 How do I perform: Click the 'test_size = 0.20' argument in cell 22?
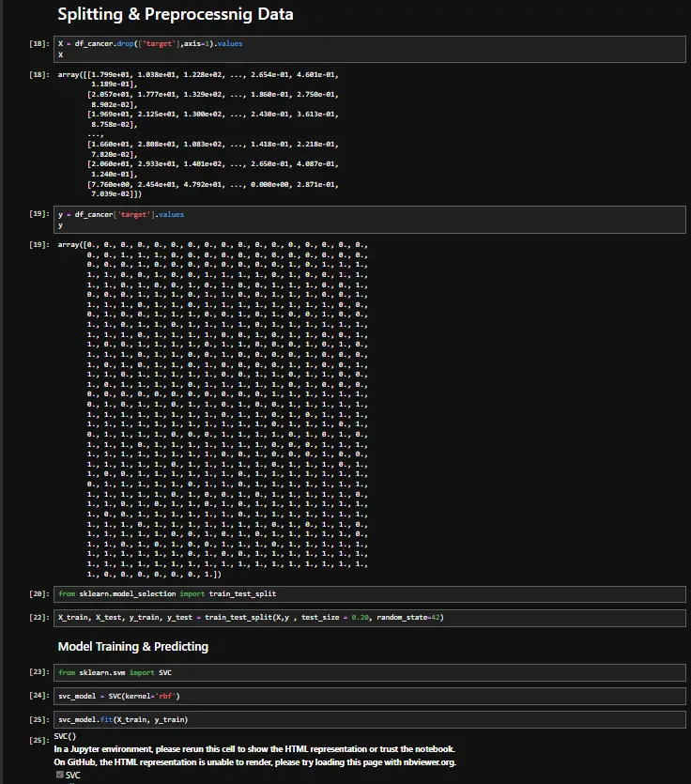point(335,618)
